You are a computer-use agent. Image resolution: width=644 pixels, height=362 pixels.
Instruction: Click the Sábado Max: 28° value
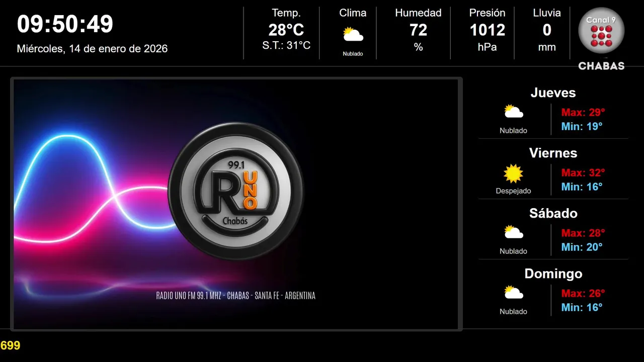(x=583, y=233)
